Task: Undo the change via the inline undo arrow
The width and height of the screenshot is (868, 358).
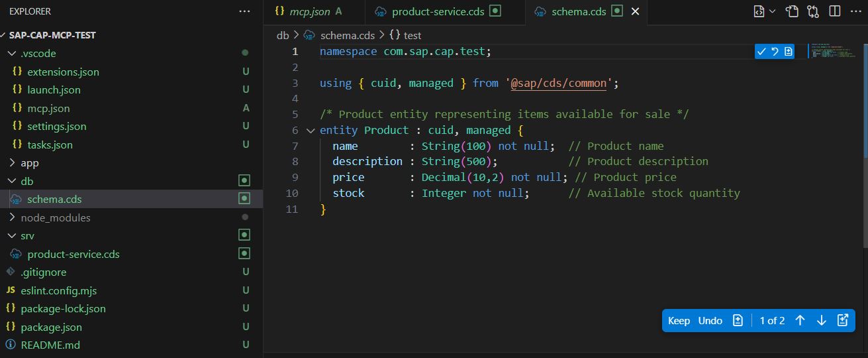Action: pyautogui.click(x=775, y=52)
